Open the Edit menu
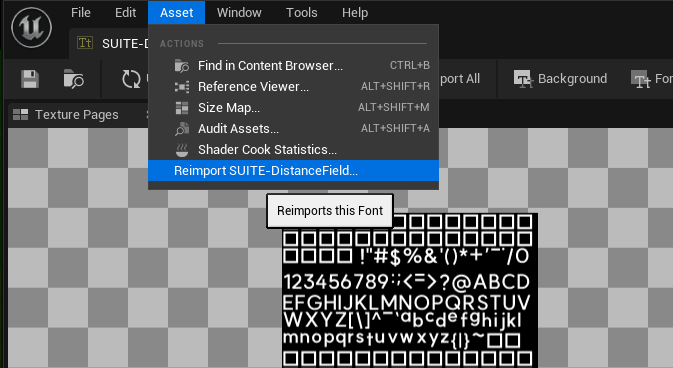 pos(125,12)
